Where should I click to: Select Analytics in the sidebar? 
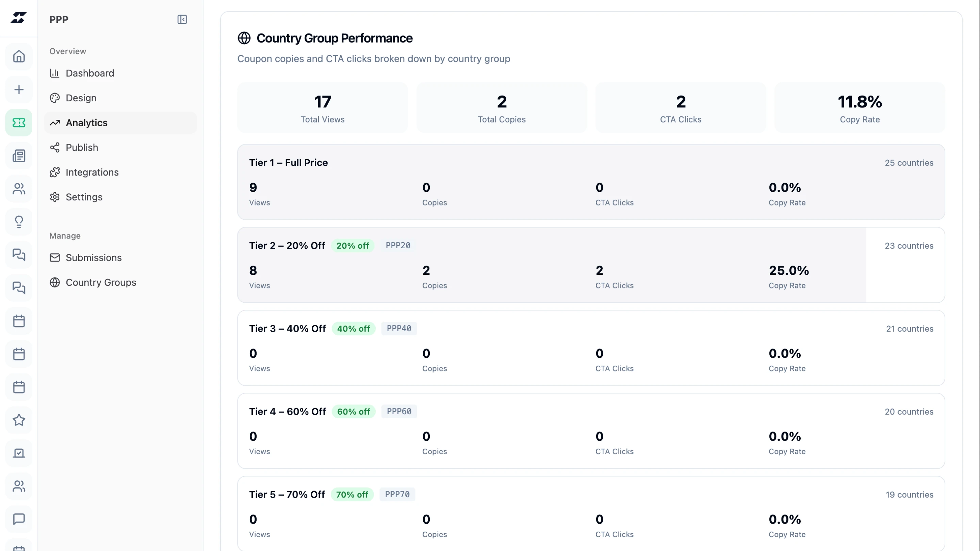tap(87, 123)
